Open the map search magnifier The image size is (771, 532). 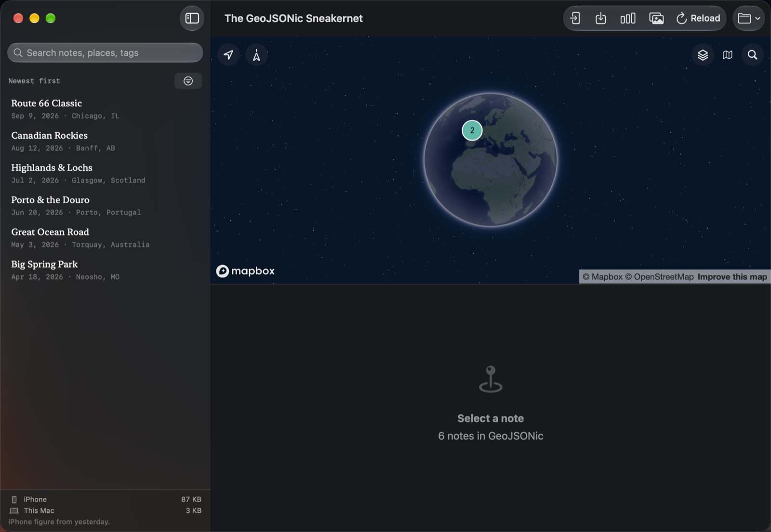click(752, 55)
